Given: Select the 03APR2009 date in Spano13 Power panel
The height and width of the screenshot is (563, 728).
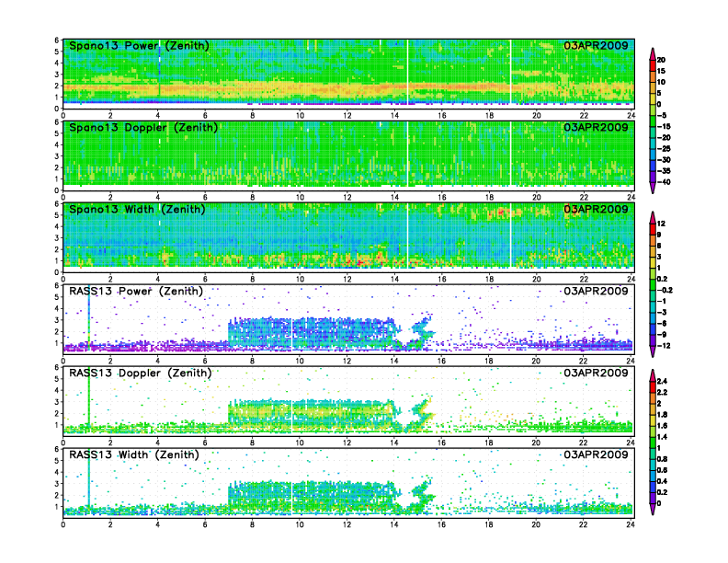Looking at the screenshot, I should [x=596, y=45].
